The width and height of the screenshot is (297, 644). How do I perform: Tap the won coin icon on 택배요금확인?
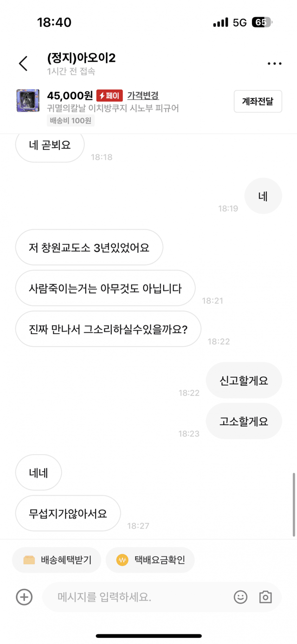click(x=122, y=560)
